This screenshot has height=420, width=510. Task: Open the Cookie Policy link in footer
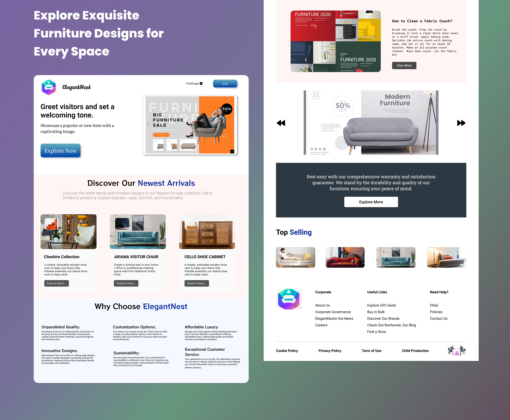286,350
